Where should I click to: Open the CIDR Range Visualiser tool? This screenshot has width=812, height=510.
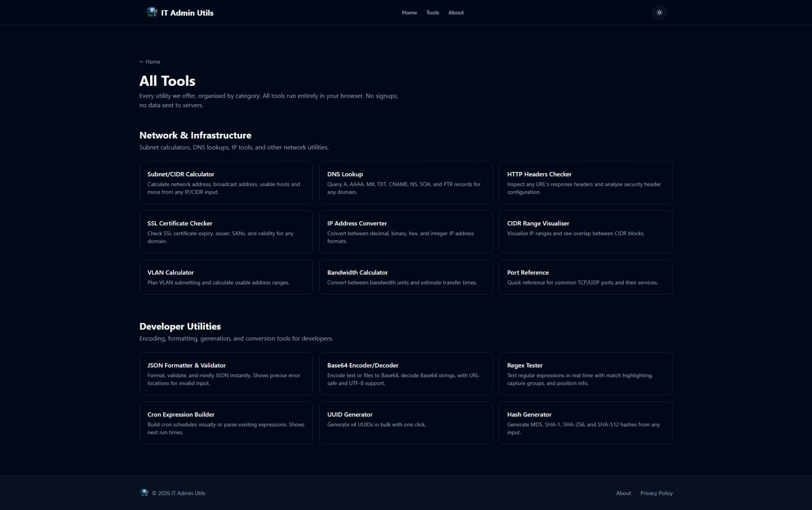click(585, 231)
